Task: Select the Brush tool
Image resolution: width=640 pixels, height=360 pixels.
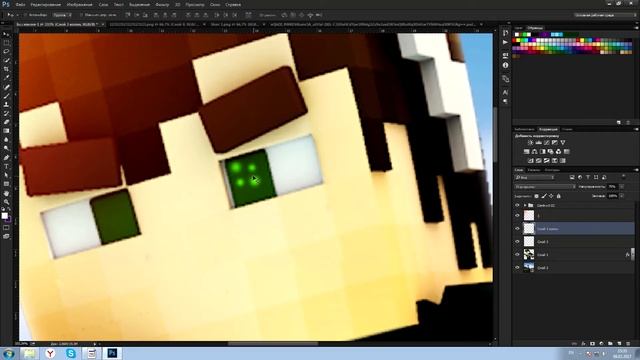Action: 6,96
